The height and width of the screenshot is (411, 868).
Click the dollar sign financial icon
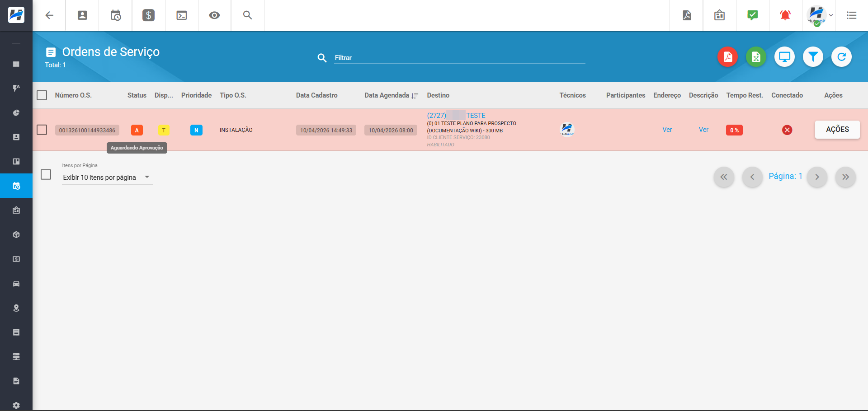[148, 15]
